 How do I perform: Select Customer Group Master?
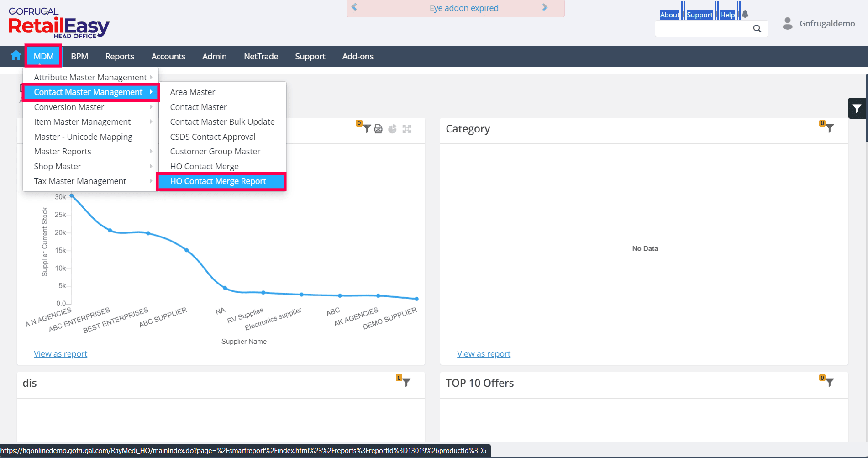222,152
